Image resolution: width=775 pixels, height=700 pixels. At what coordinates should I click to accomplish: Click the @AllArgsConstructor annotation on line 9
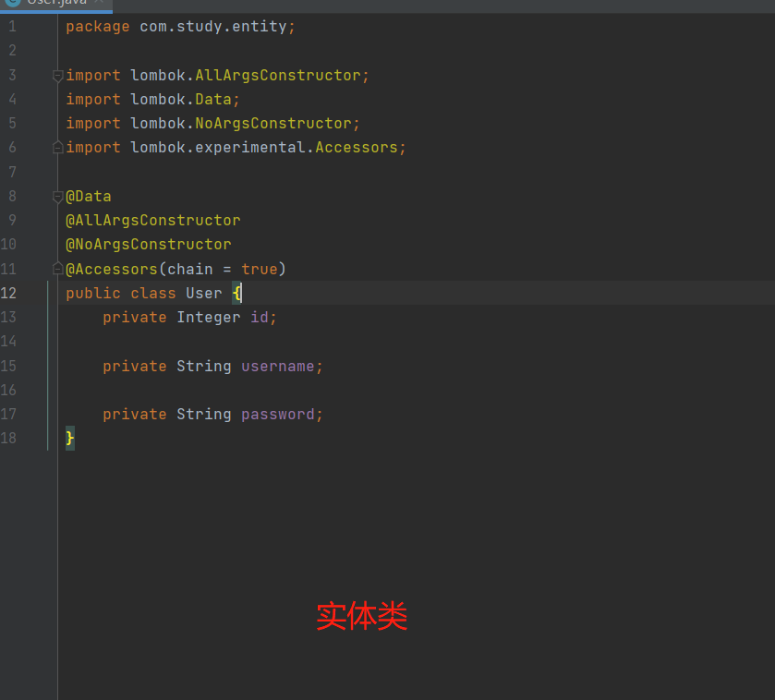153,221
